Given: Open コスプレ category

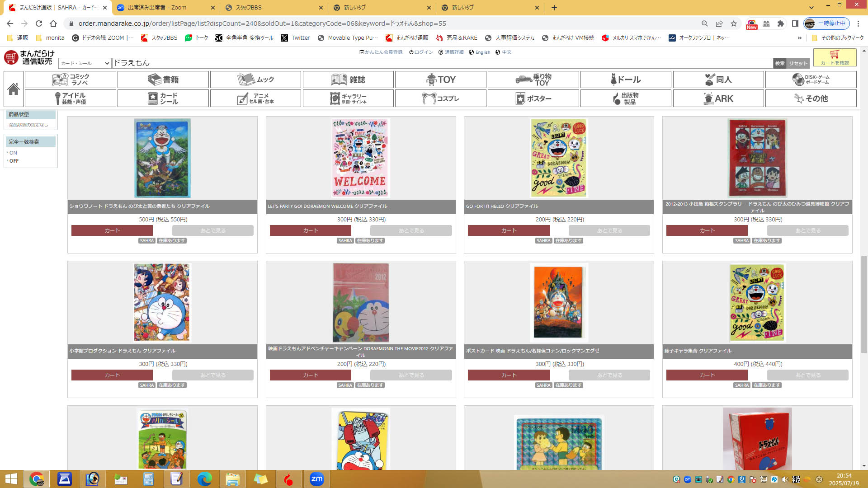Looking at the screenshot, I should 441,98.
